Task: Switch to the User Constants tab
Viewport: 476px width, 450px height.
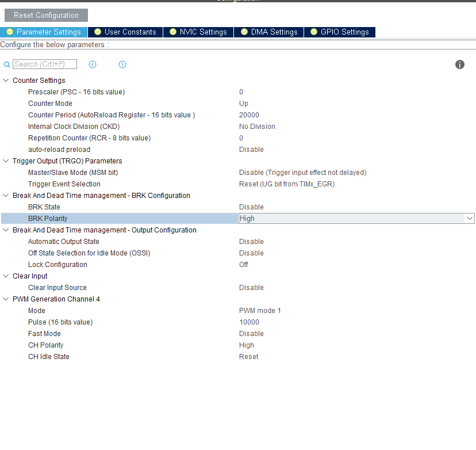Action: click(x=125, y=32)
